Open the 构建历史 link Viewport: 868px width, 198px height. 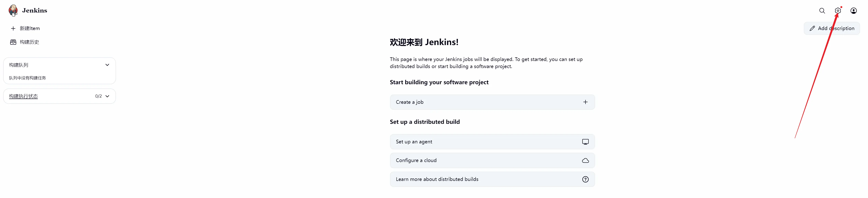[x=29, y=42]
